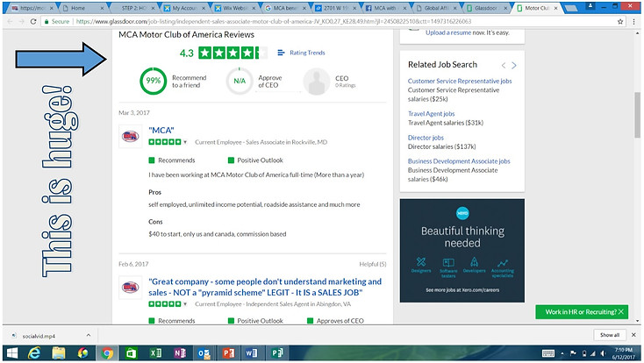Launch Word from the taskbar
Image resolution: width=644 pixels, height=363 pixels.
click(x=252, y=353)
